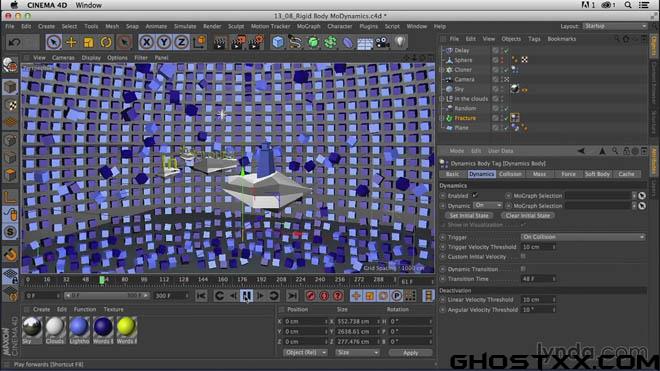Activate the Rotate tool icon
The width and height of the screenshot is (660, 371).
[x=106, y=42]
